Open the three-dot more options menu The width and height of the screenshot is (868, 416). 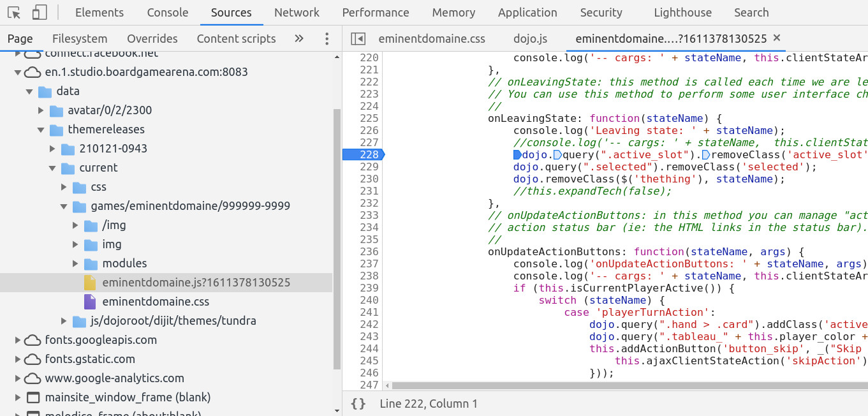pyautogui.click(x=327, y=39)
